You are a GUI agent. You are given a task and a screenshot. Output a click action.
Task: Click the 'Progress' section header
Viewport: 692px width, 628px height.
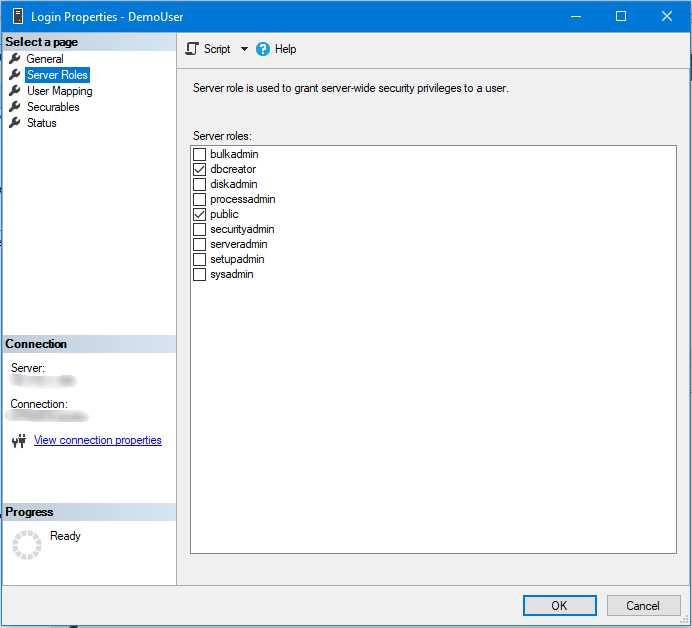click(29, 512)
